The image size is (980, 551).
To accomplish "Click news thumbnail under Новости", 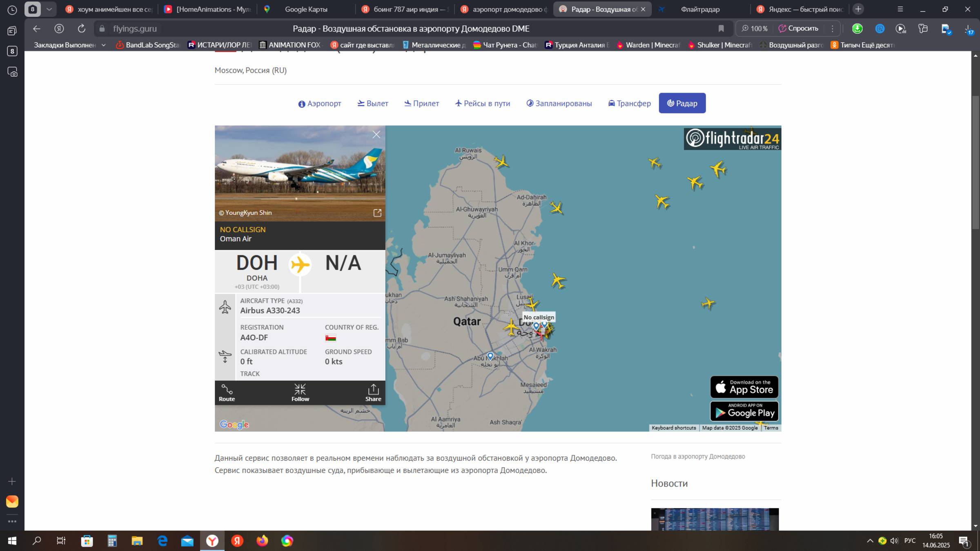I will (715, 519).
